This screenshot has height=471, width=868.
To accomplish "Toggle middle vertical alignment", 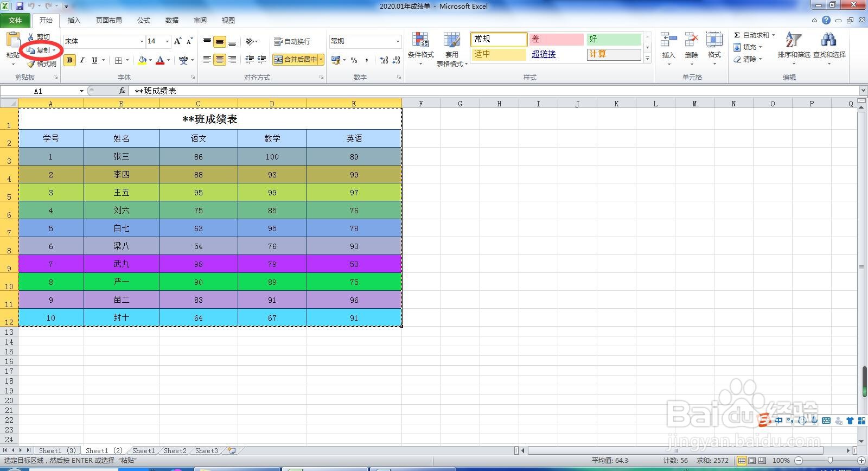I will tap(220, 41).
